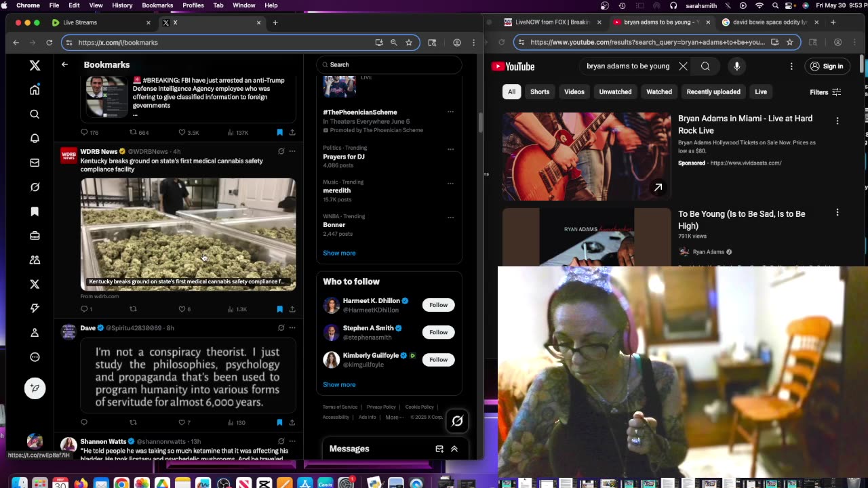868x488 pixels.
Task: Switch to the LiveNOW from FOX tab
Action: 553,22
